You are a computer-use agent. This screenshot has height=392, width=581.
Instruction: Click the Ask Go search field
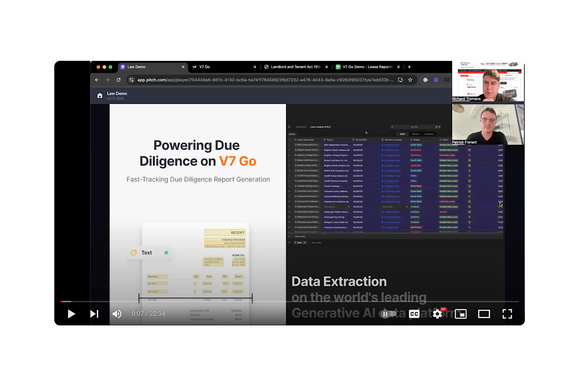pos(414,127)
